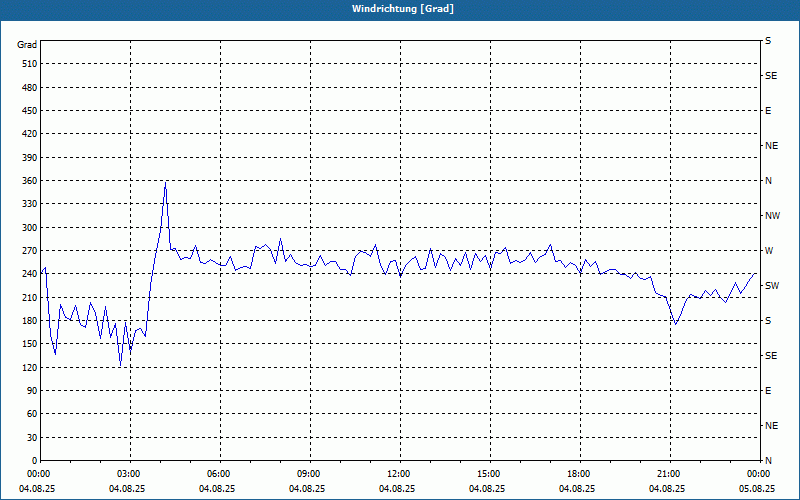The width and height of the screenshot is (800, 500).
Task: Select the left axis value 450
Action: (x=30, y=111)
